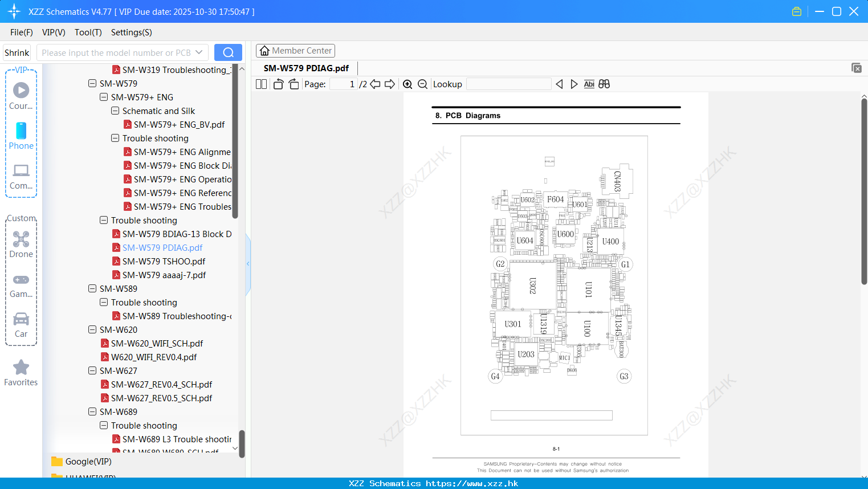868x489 pixels.
Task: Open the Game console sidebar category
Action: point(21,285)
